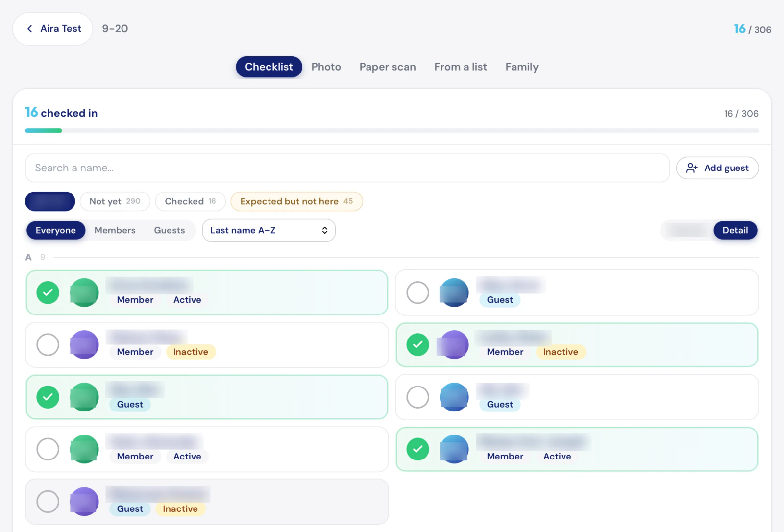Click the purple avatar on the unchecked Member Inactive card
Screen dimensions: 784x532
click(84, 345)
